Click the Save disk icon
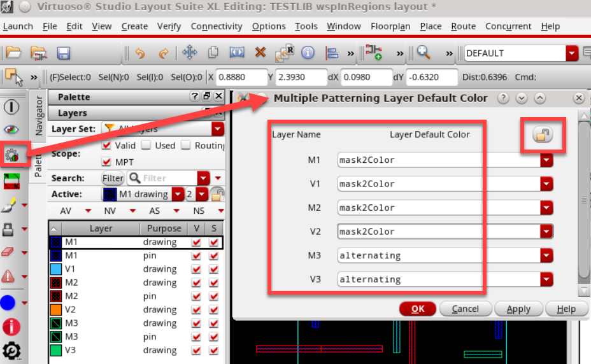The image size is (591, 364). tap(63, 53)
